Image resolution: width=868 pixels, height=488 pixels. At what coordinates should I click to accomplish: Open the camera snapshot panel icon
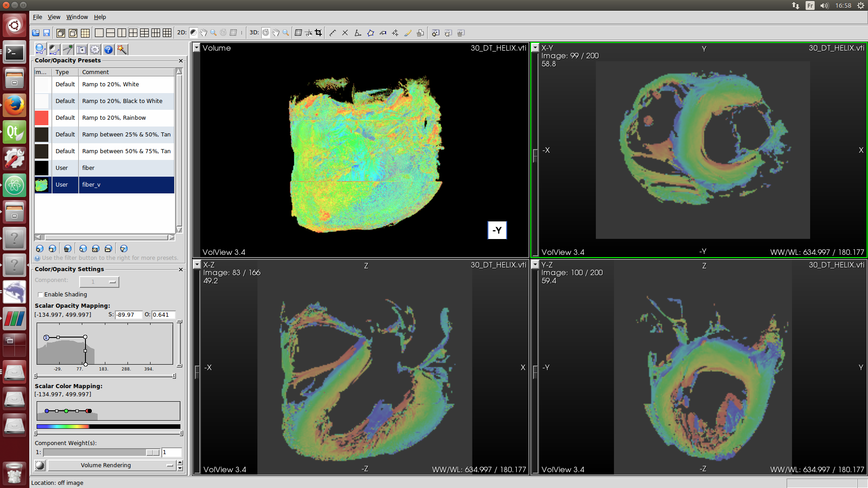[x=81, y=49]
